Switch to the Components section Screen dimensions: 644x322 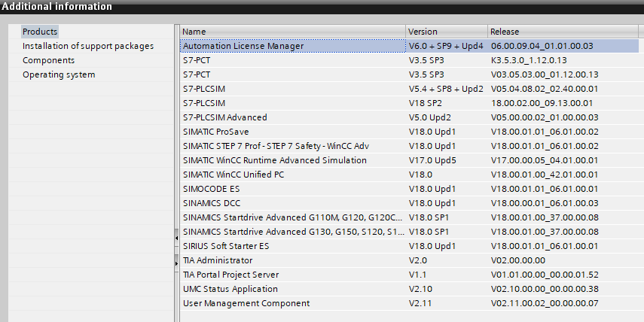48,60
